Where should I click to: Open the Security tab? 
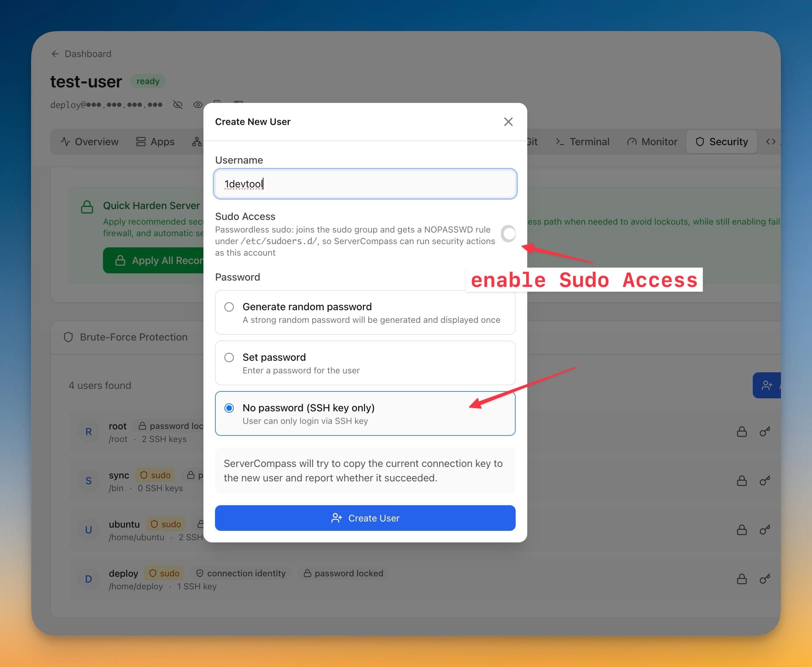(722, 142)
